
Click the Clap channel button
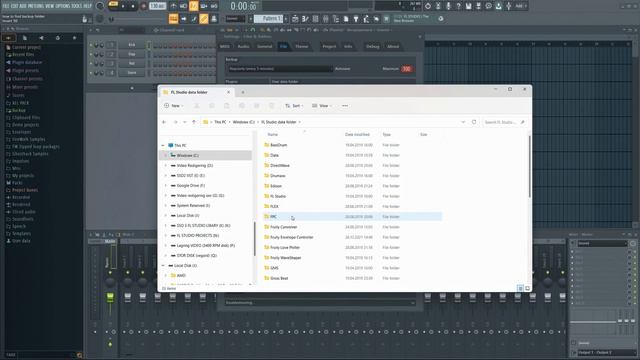click(x=132, y=54)
